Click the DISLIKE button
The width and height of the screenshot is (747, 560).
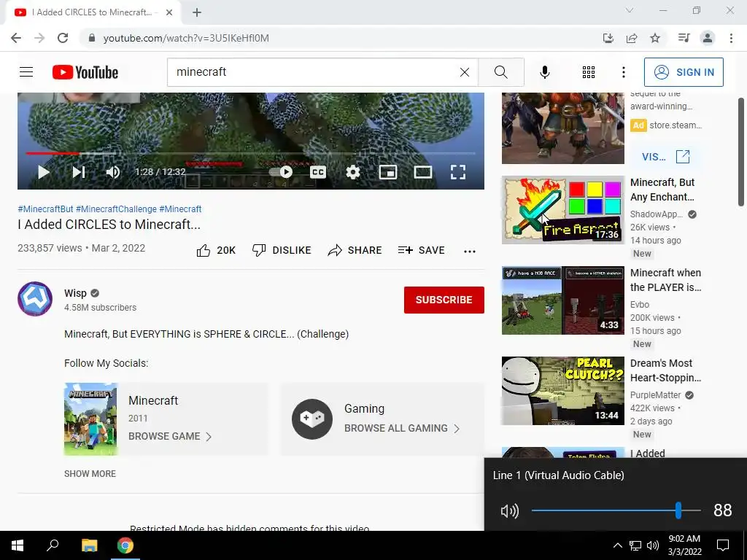tap(282, 251)
